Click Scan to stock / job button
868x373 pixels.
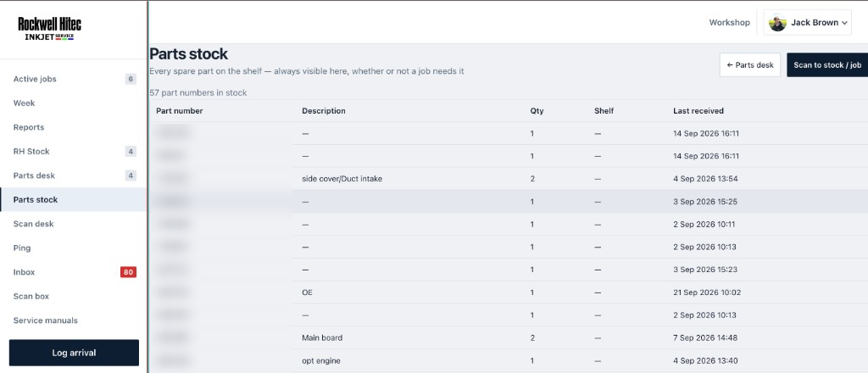pyautogui.click(x=827, y=64)
